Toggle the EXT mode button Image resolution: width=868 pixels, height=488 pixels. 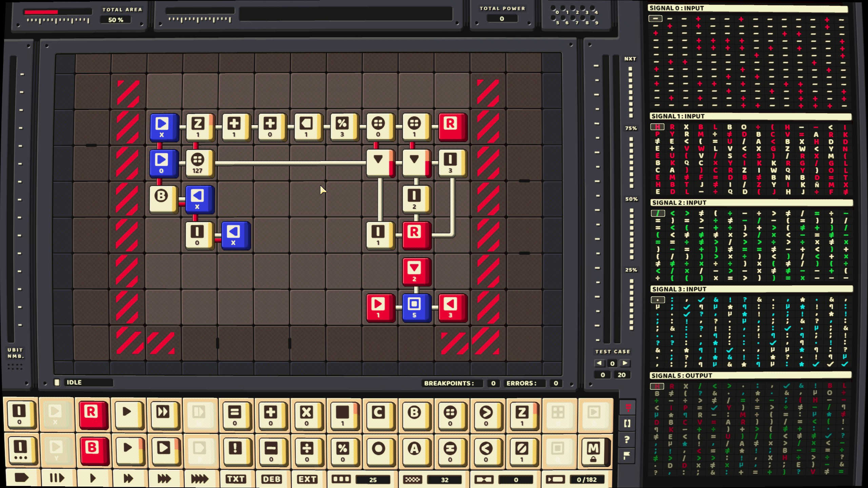[x=308, y=479]
